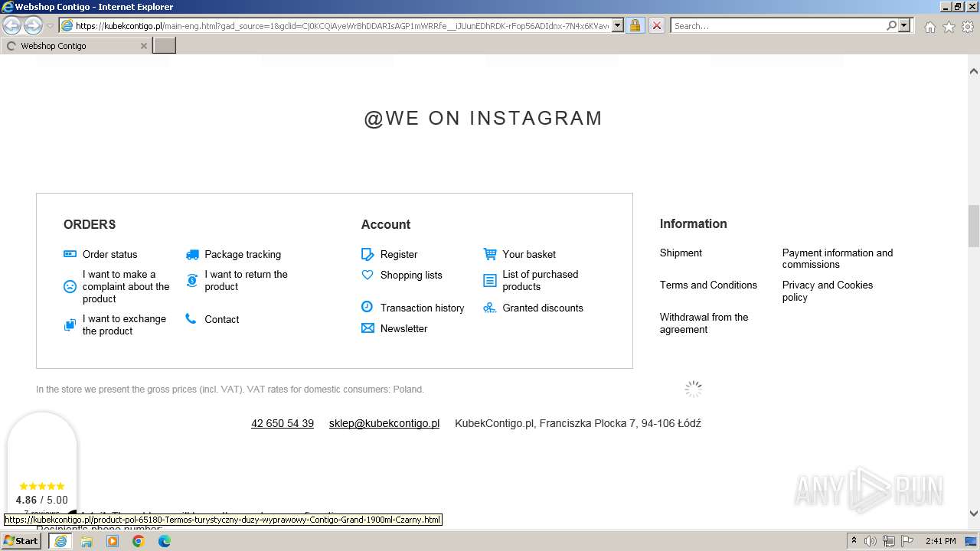Click the Register pencil icon
This screenshot has width=980, height=551.
tap(367, 254)
